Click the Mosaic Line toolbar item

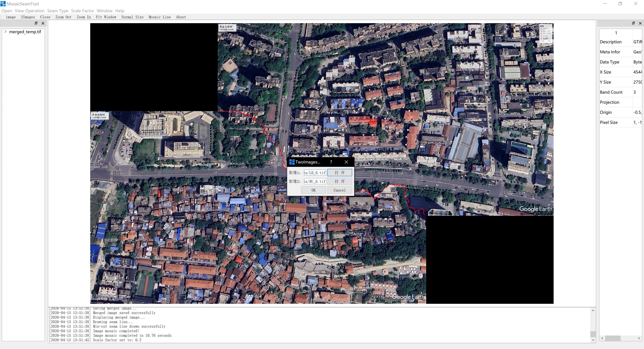[x=159, y=17]
